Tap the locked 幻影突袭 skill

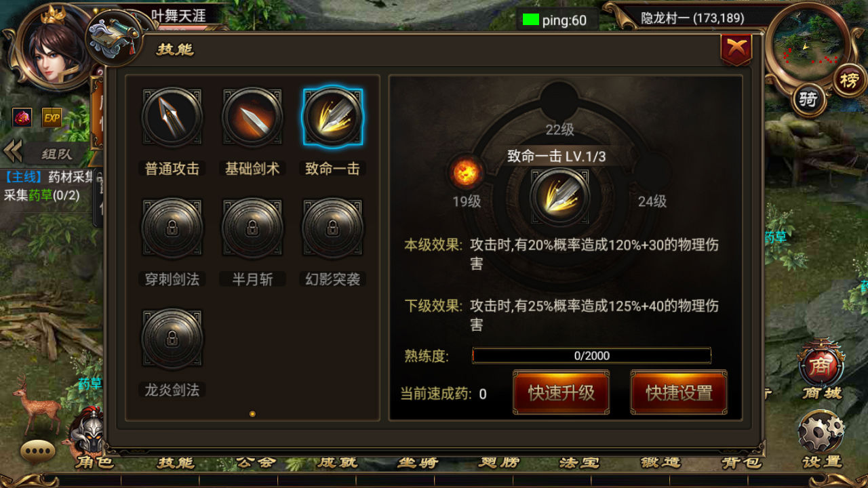click(332, 228)
